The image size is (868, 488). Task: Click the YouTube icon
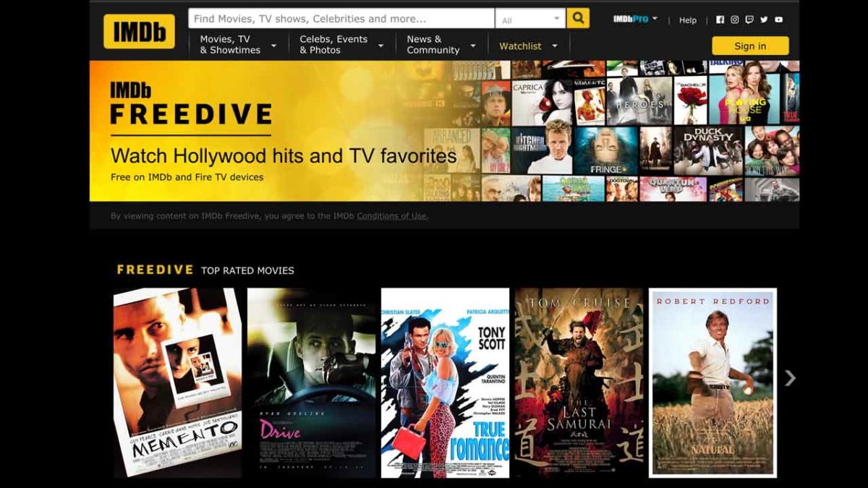[779, 19]
